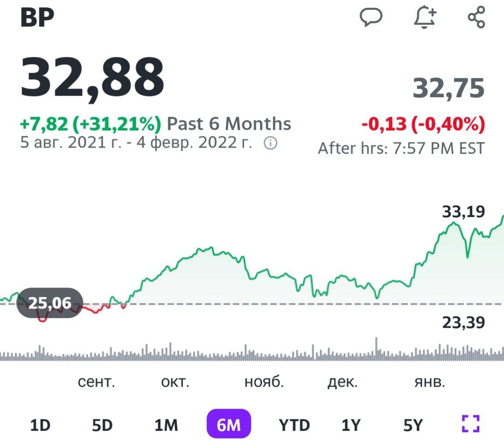Image resolution: width=504 pixels, height=444 pixels.
Task: Add a price alert with bell icon
Action: pos(425,18)
